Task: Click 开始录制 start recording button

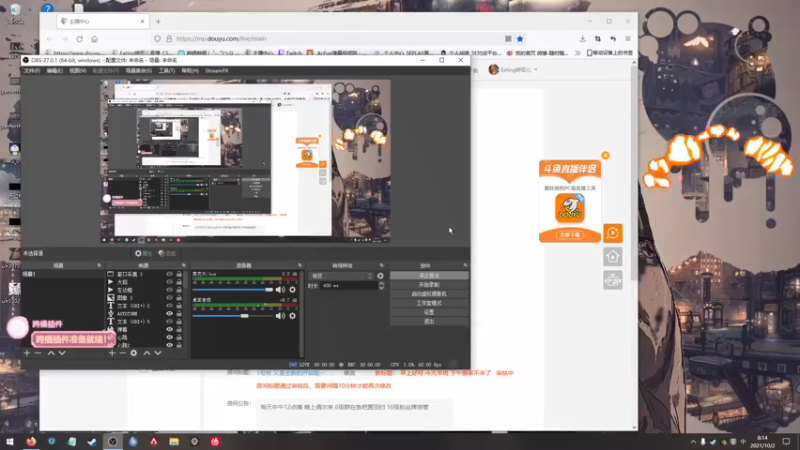Action: click(429, 285)
